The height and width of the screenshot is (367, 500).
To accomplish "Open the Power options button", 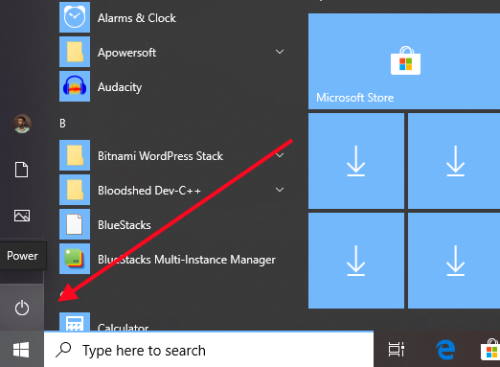I will [x=22, y=307].
